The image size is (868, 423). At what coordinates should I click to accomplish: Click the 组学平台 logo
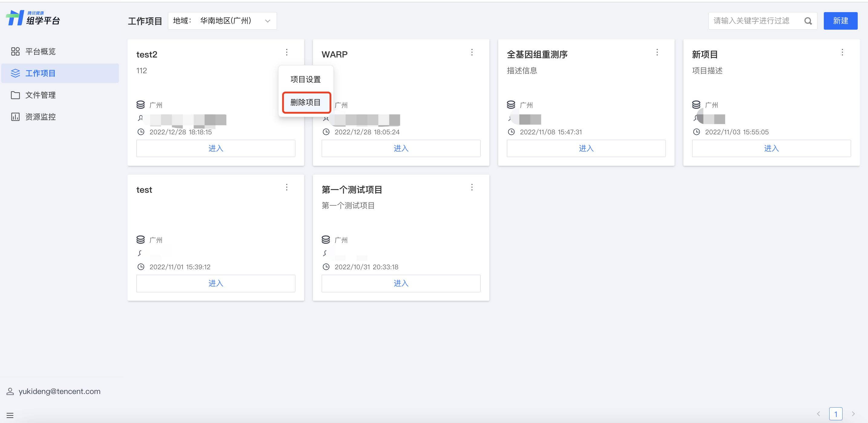pyautogui.click(x=33, y=18)
